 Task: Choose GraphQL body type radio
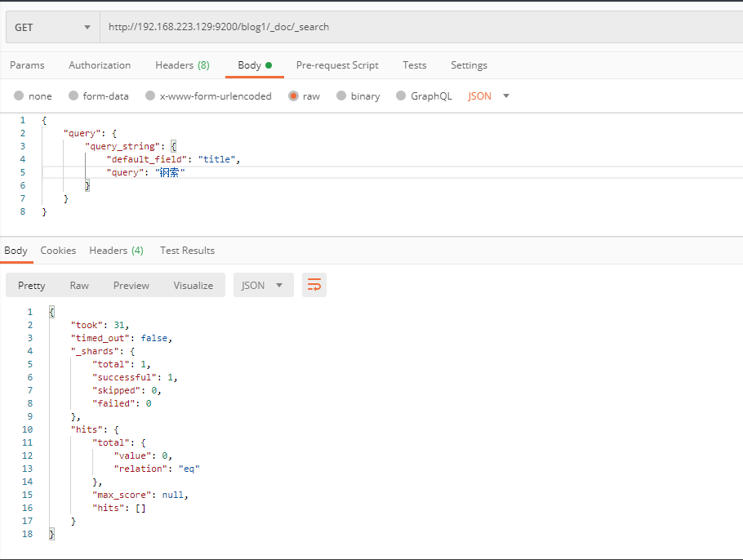[401, 96]
